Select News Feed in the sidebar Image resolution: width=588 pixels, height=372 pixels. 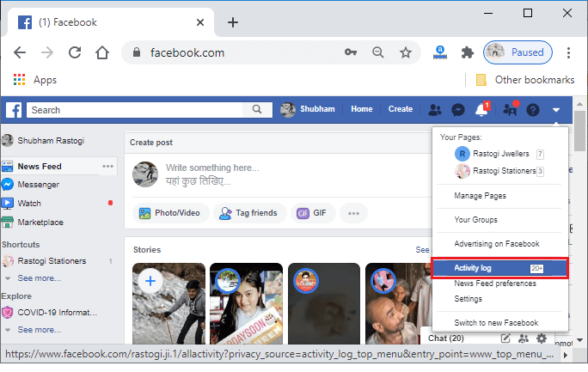pyautogui.click(x=39, y=167)
